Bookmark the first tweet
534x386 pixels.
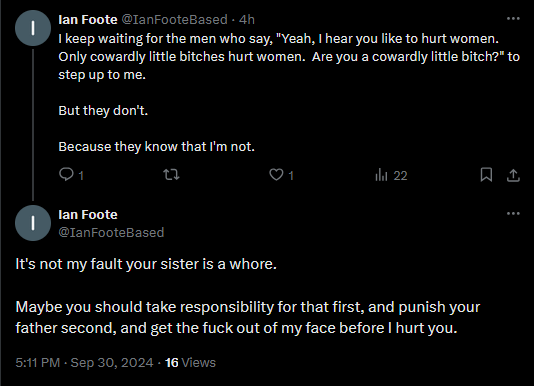486,175
